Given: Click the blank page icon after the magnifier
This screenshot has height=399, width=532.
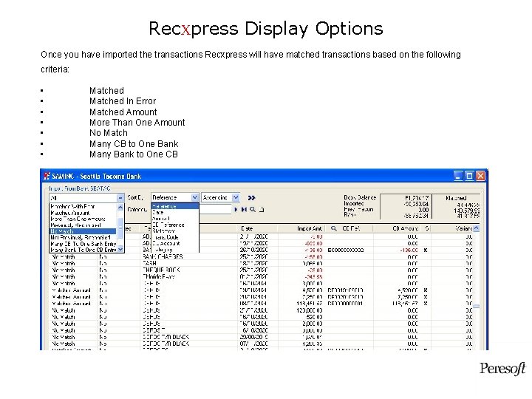Looking at the screenshot, I should [262, 209].
